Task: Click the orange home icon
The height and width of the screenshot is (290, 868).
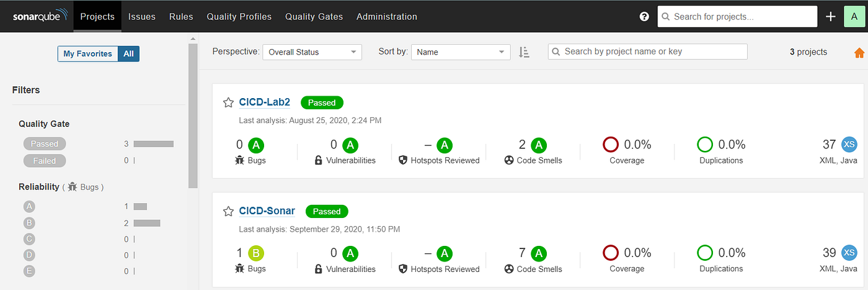Action: pos(859,53)
